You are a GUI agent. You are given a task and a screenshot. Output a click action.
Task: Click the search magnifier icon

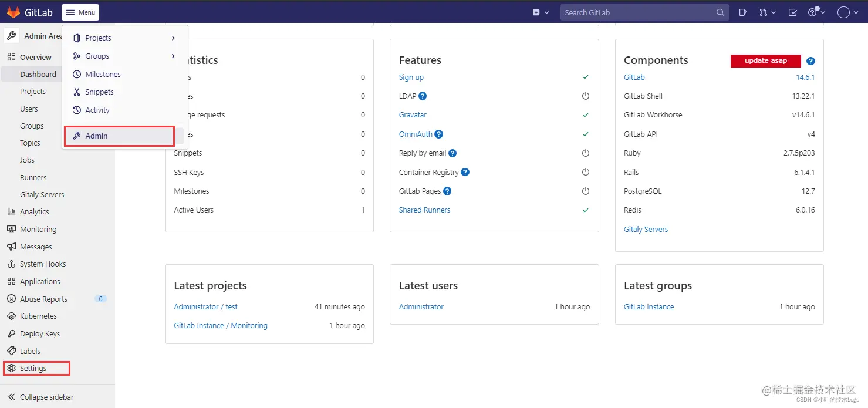point(720,12)
